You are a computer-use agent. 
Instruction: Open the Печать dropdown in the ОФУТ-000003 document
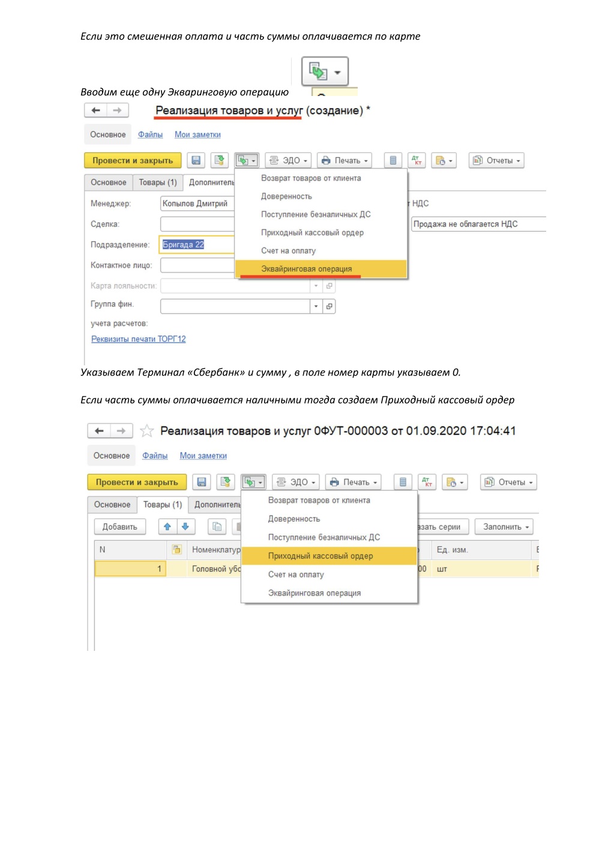pyautogui.click(x=354, y=482)
